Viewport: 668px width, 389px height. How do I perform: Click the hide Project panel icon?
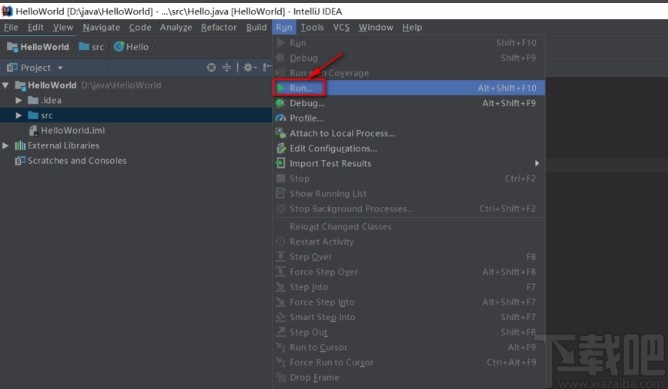267,67
